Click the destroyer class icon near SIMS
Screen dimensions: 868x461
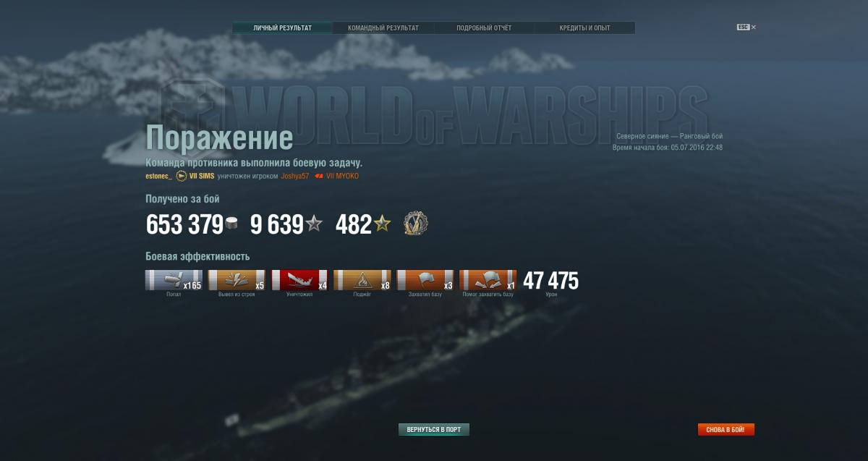pyautogui.click(x=181, y=176)
